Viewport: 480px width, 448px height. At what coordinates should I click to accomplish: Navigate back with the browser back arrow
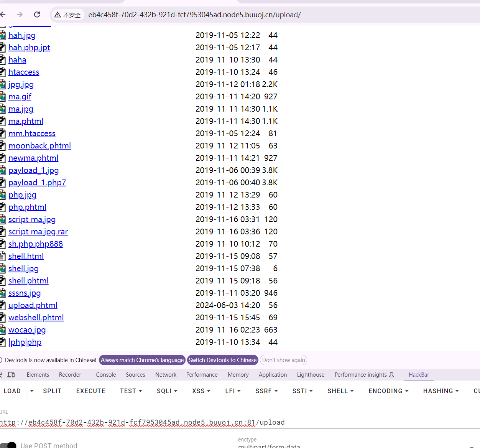[x=3, y=15]
